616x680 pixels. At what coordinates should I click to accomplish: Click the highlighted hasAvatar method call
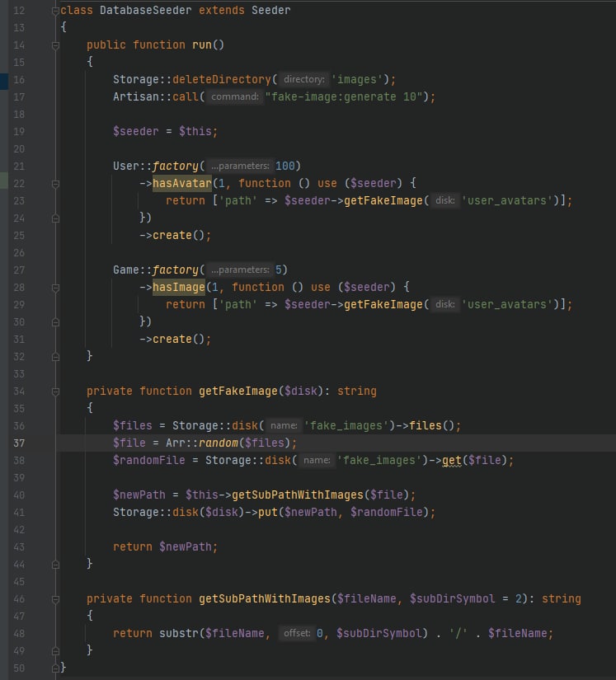click(181, 183)
